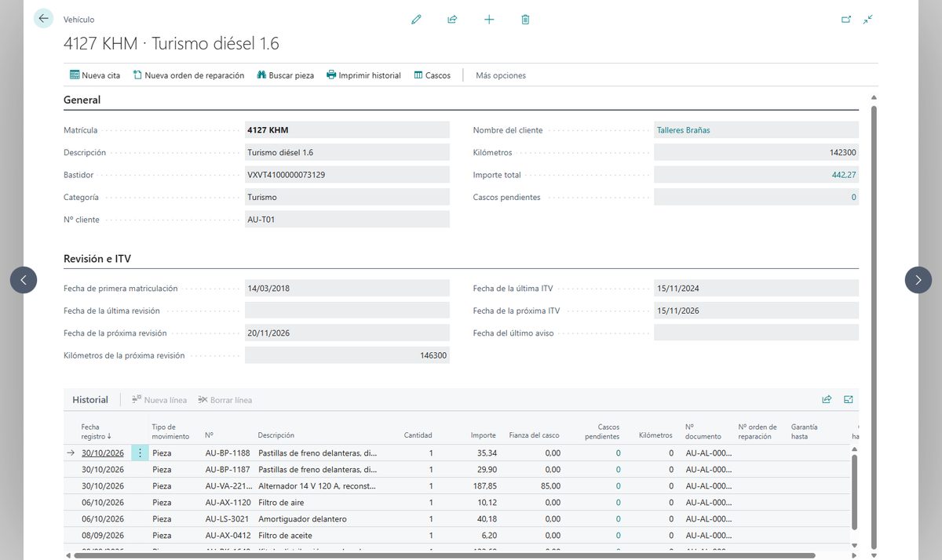Open the Talleres Brañas customer link
942x560 pixels.
(683, 130)
